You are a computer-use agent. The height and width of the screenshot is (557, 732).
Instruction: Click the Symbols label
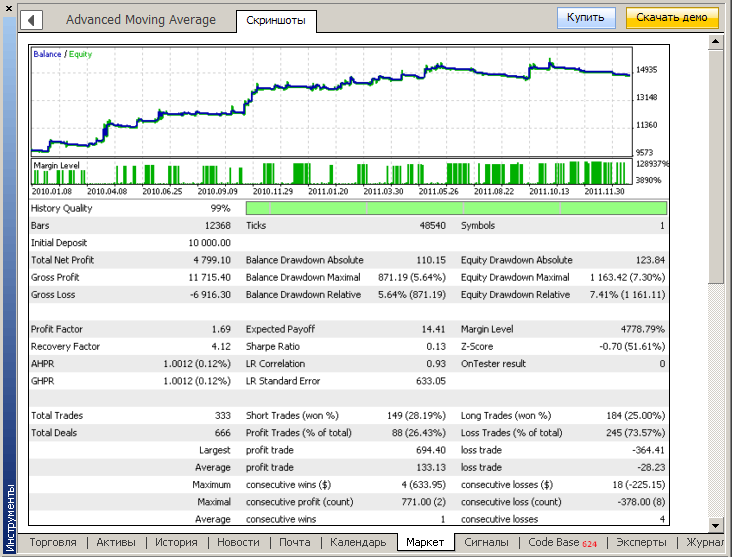[x=478, y=226]
